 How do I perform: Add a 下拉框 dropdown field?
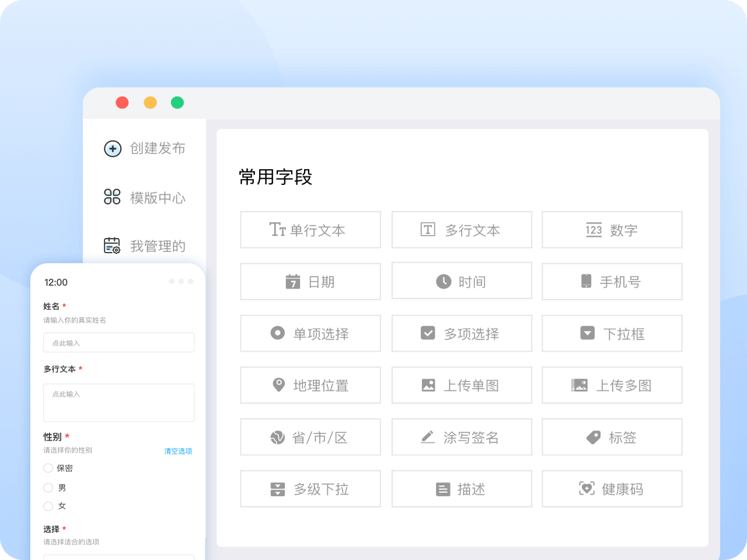(x=612, y=333)
